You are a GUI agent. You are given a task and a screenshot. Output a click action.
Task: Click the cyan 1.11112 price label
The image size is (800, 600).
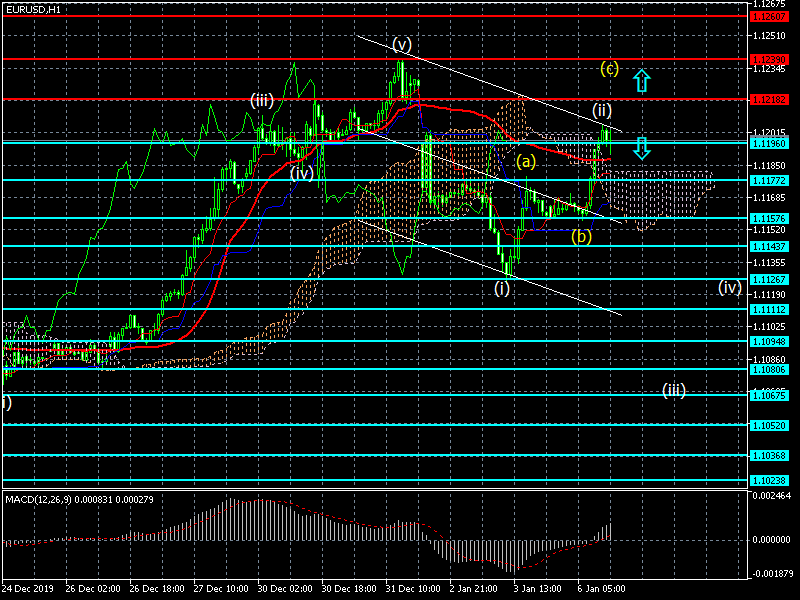[x=769, y=310]
